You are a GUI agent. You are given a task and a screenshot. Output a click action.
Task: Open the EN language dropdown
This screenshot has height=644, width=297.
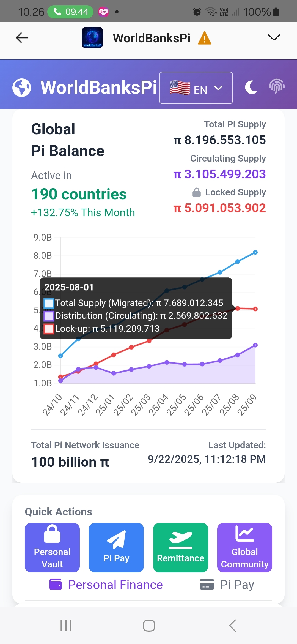point(196,88)
